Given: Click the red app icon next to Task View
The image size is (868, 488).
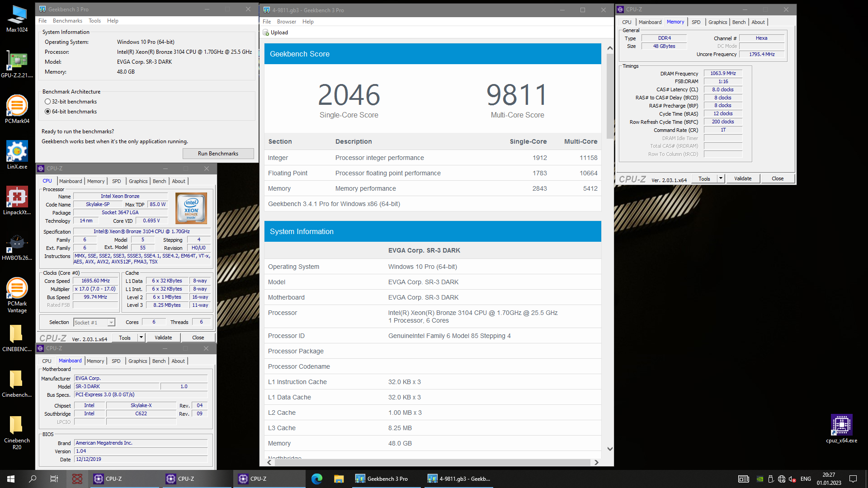Looking at the screenshot, I should coord(77,479).
